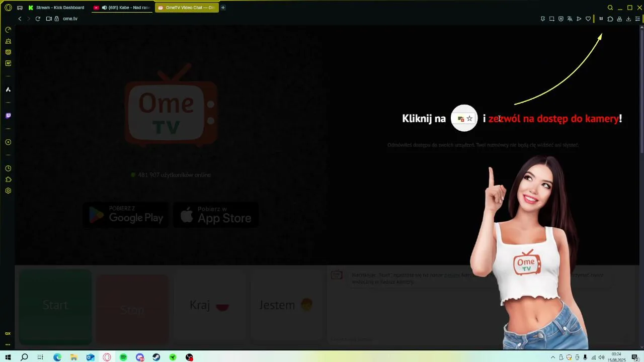
Task: Switch to Stream - Kick Dashboard tab
Action: pos(56,8)
